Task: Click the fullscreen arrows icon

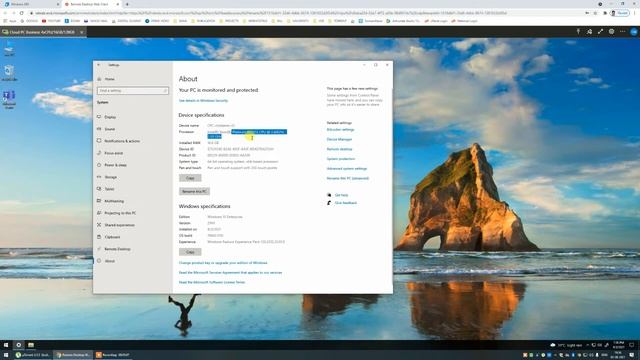Action: tap(600, 31)
